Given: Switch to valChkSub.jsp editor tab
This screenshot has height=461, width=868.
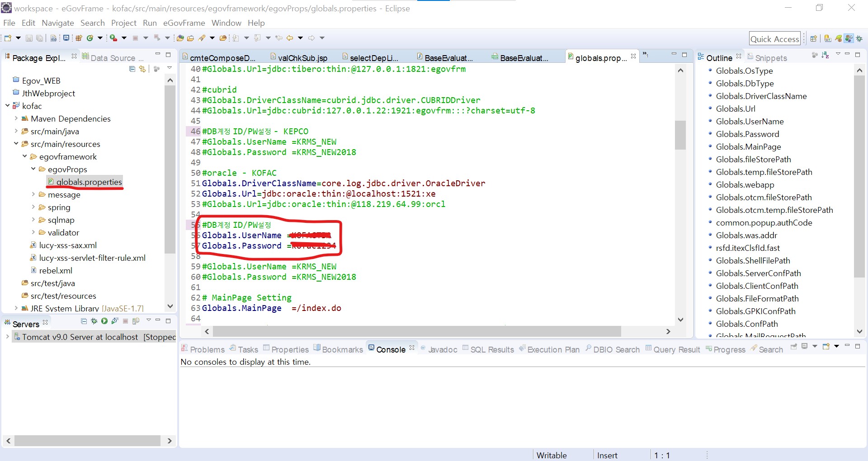Looking at the screenshot, I should click(x=299, y=58).
